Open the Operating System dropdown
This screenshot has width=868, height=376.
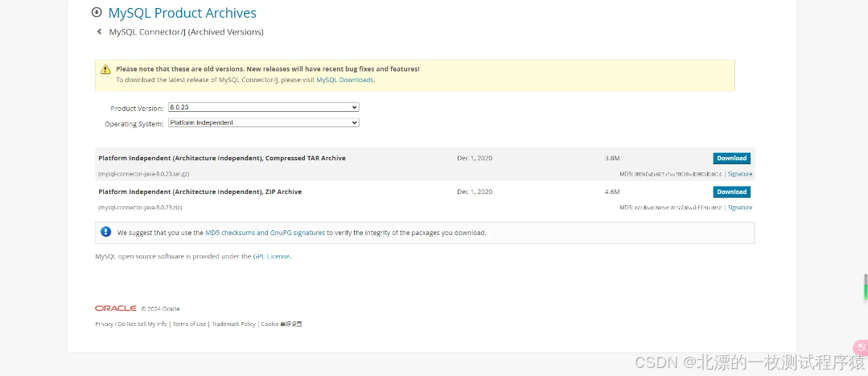pyautogui.click(x=264, y=123)
